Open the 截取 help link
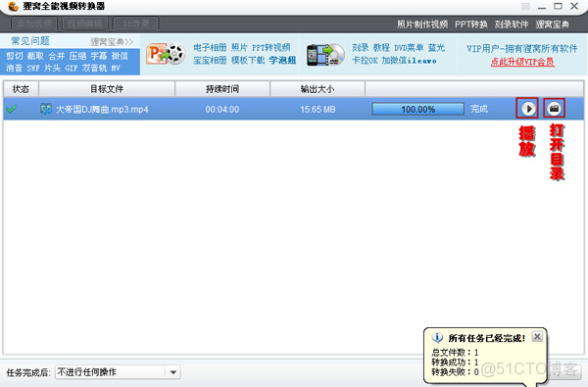The height and width of the screenshot is (387, 588). [x=35, y=56]
